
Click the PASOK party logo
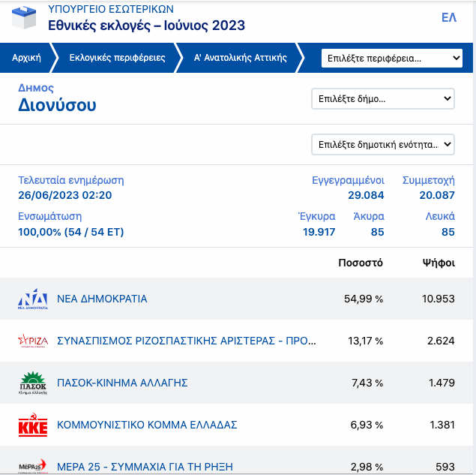33,383
